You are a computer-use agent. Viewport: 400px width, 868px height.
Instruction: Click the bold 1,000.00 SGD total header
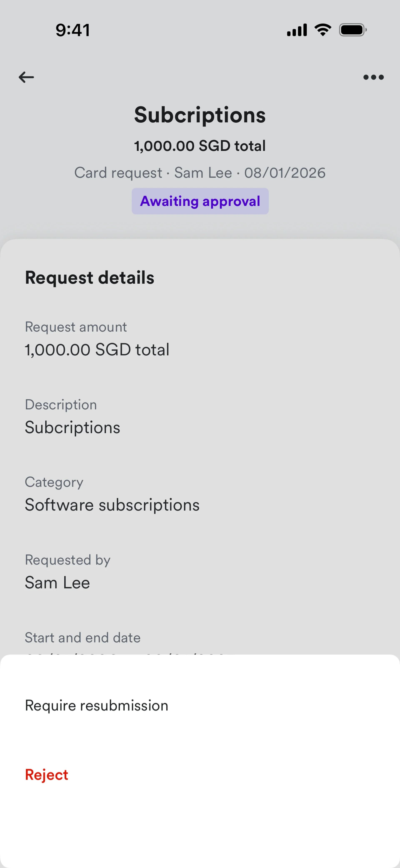pos(200,146)
